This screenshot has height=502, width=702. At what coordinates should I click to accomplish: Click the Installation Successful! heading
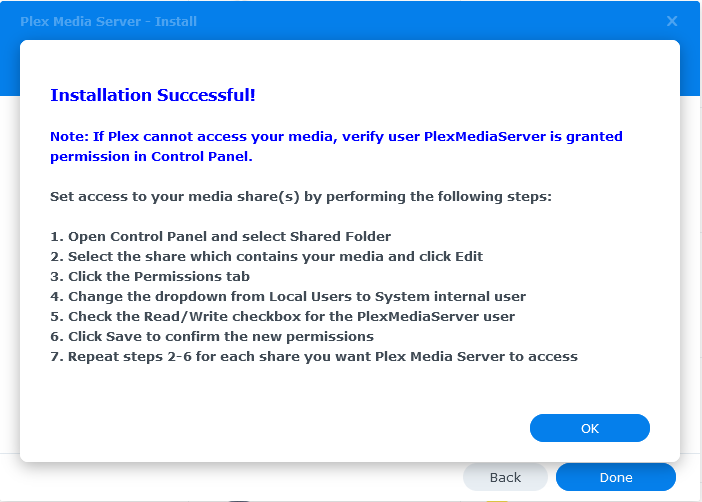point(152,96)
